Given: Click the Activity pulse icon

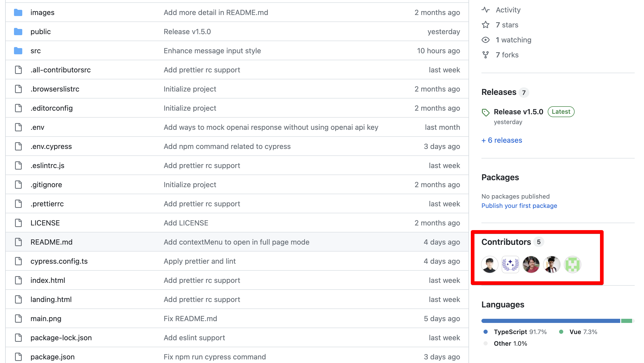Looking at the screenshot, I should tap(486, 10).
